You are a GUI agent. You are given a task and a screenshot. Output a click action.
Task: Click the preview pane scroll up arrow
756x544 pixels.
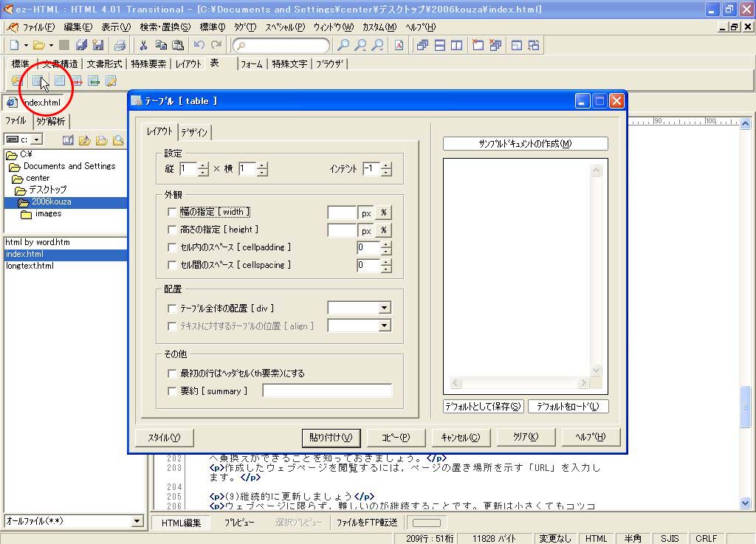[596, 170]
